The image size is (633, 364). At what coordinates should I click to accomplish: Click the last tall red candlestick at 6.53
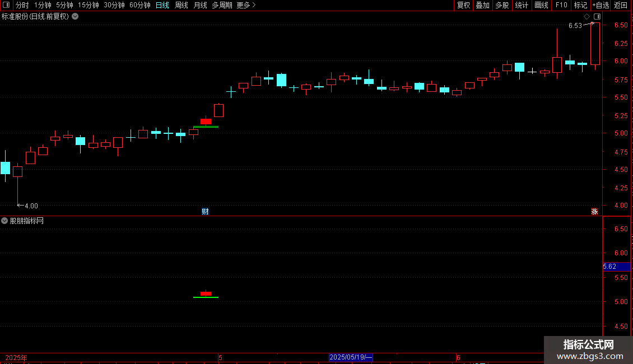click(595, 44)
